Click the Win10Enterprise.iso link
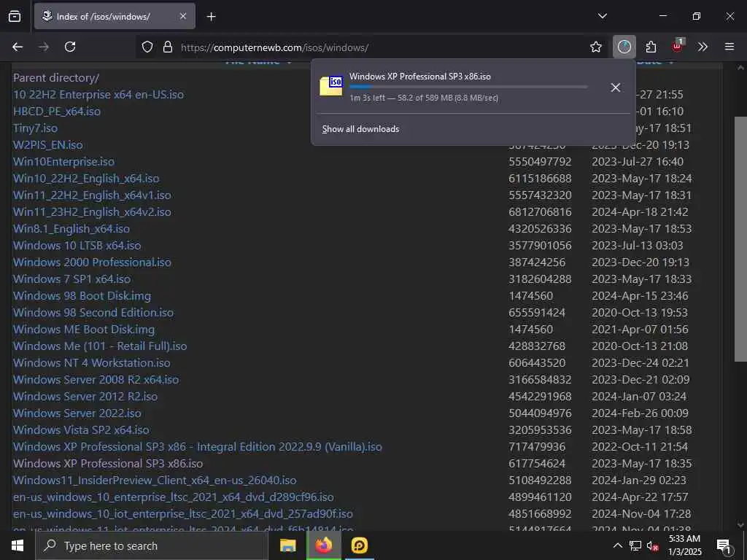The height and width of the screenshot is (560, 747). click(64, 161)
